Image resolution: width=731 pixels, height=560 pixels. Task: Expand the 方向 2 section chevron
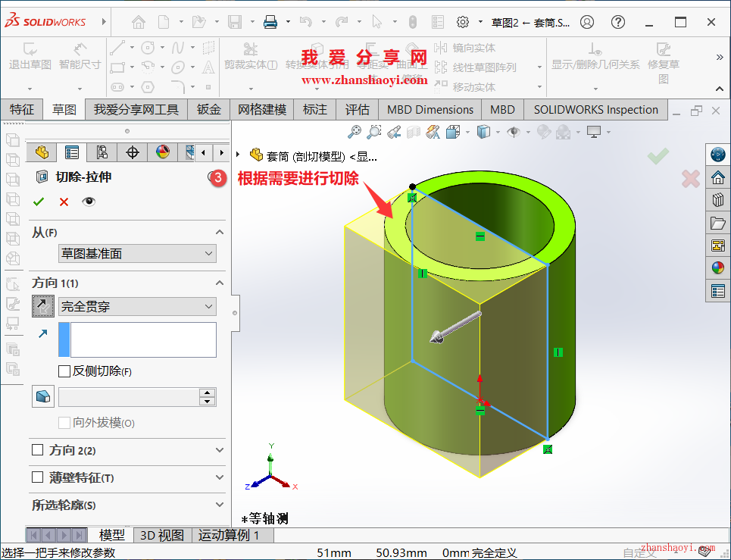[220, 450]
